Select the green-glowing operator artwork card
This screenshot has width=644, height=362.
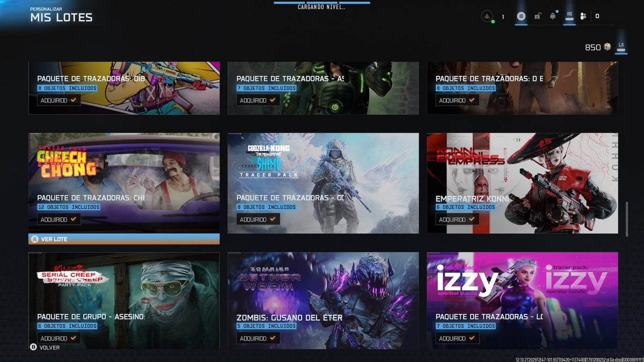(x=323, y=88)
